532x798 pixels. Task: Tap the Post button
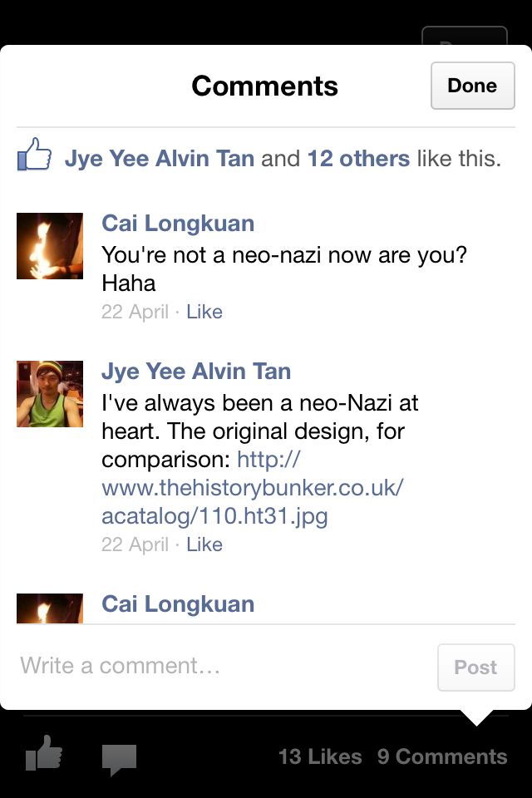tap(475, 667)
